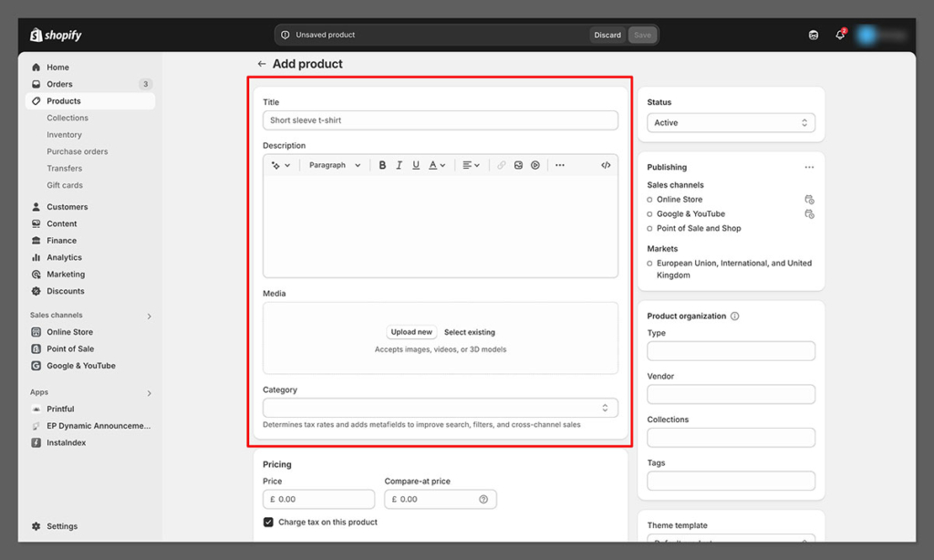
Task: Insert a link in the description
Action: coord(500,165)
